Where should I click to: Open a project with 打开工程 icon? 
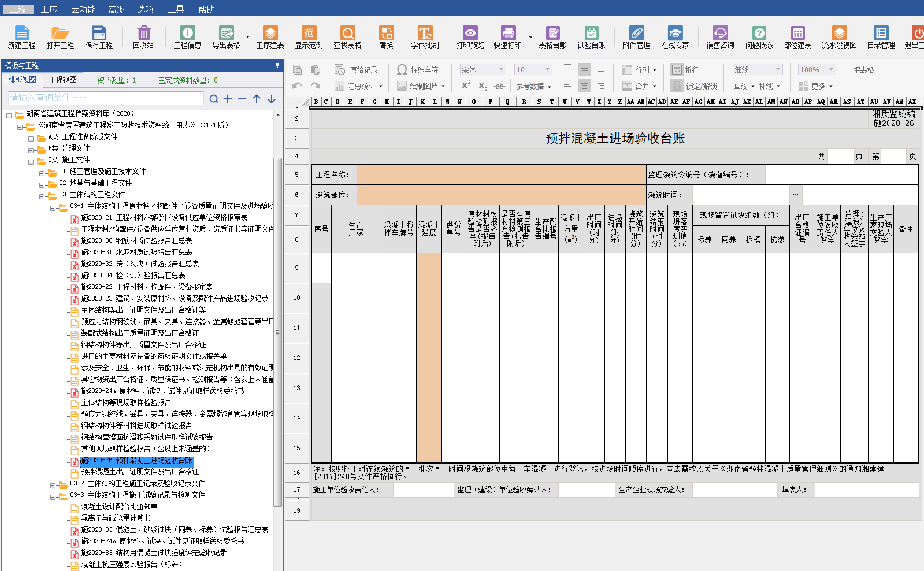(60, 37)
